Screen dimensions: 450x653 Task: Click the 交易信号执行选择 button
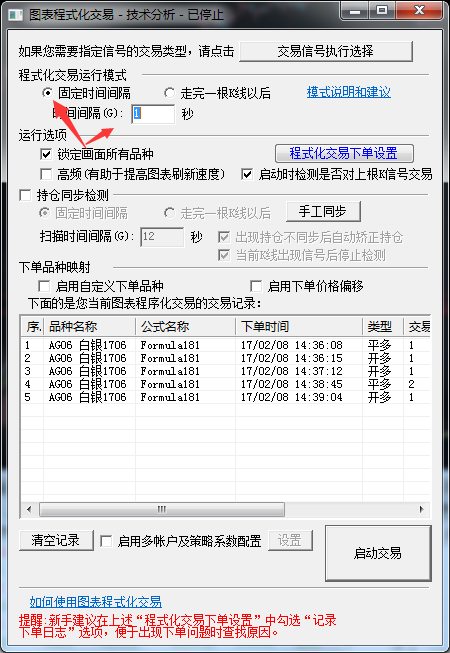click(326, 52)
